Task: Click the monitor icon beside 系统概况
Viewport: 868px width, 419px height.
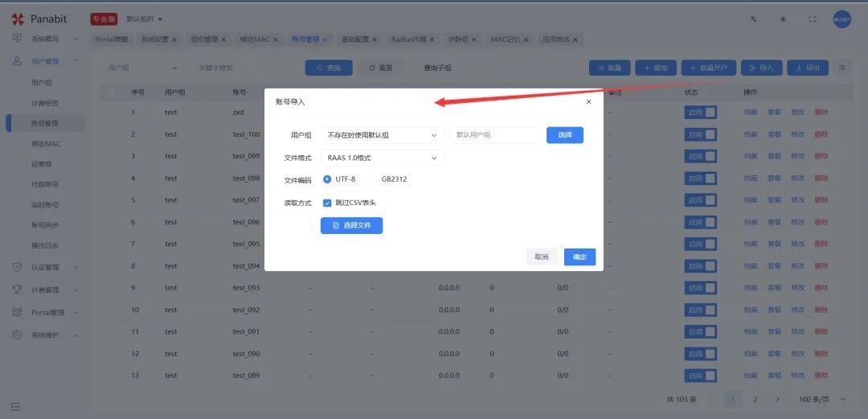Action: 17,39
